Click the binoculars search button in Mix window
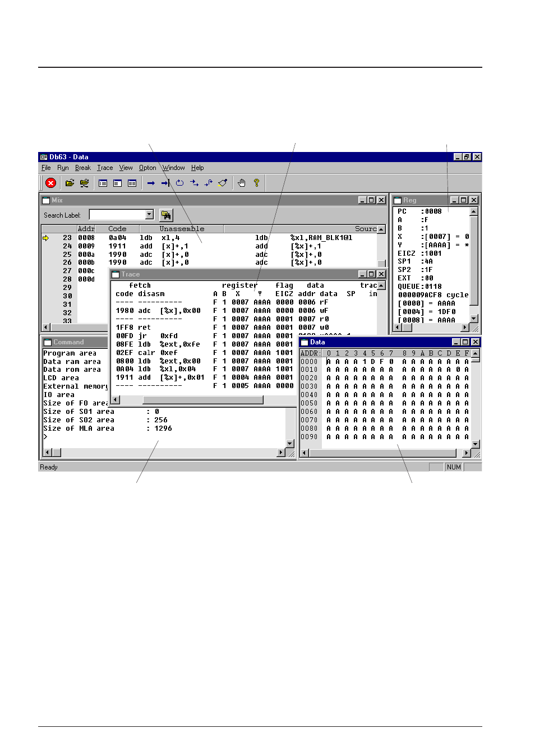535x756 pixels. coord(166,215)
